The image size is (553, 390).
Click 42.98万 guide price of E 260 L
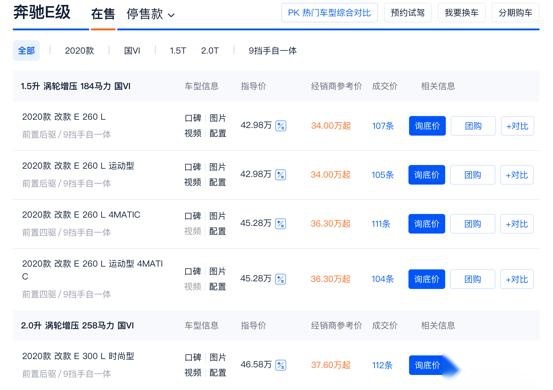[x=256, y=126]
